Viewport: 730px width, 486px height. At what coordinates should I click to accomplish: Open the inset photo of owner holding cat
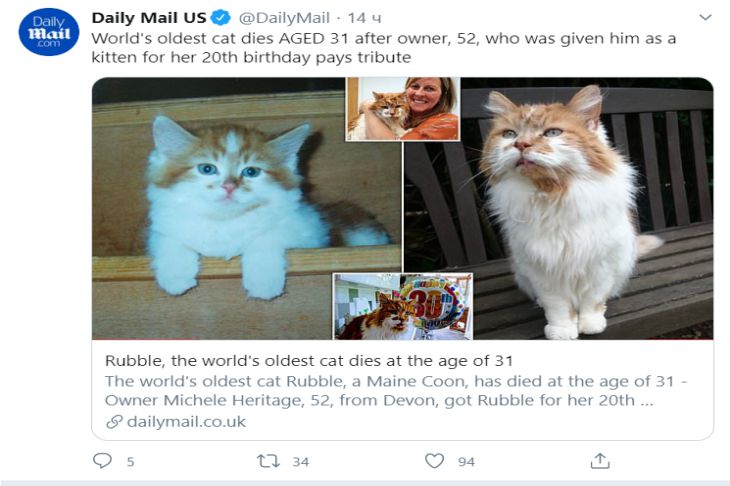point(403,108)
